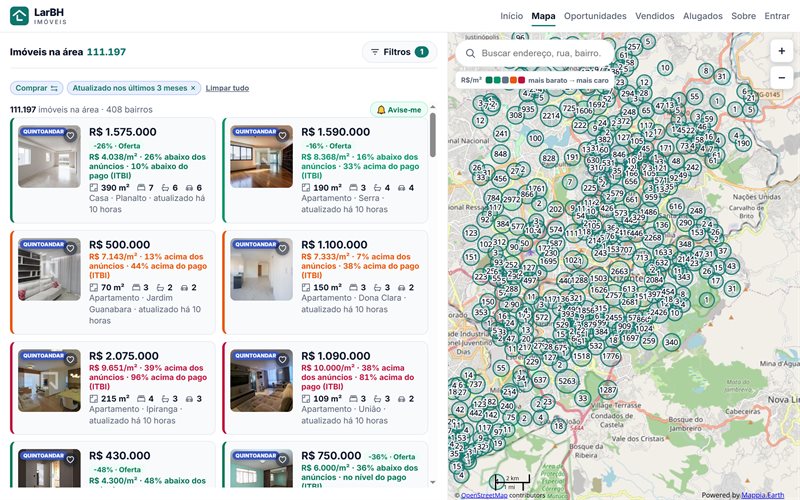The image size is (800, 500).
Task: Click the listings scrollbar down arrow
Action: (433, 482)
